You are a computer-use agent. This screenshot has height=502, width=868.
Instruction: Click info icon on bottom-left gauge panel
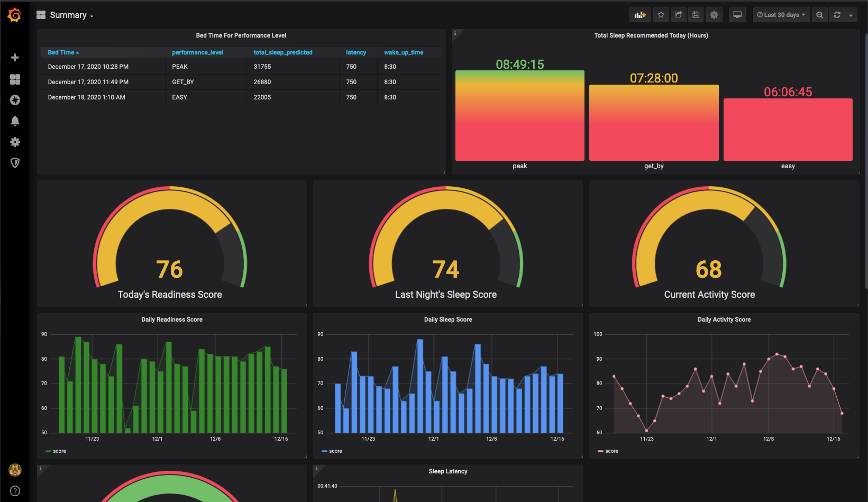[41, 469]
